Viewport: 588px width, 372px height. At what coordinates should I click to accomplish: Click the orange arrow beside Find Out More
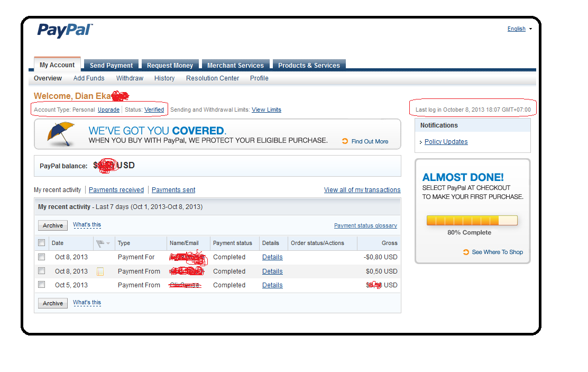click(345, 141)
